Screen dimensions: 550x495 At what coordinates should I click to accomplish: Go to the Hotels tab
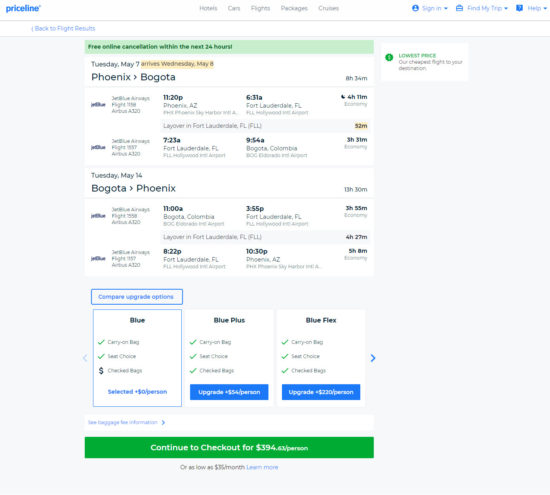(x=208, y=8)
